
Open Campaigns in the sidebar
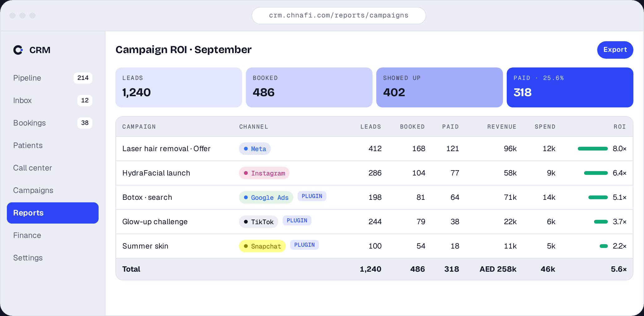pyautogui.click(x=52, y=190)
